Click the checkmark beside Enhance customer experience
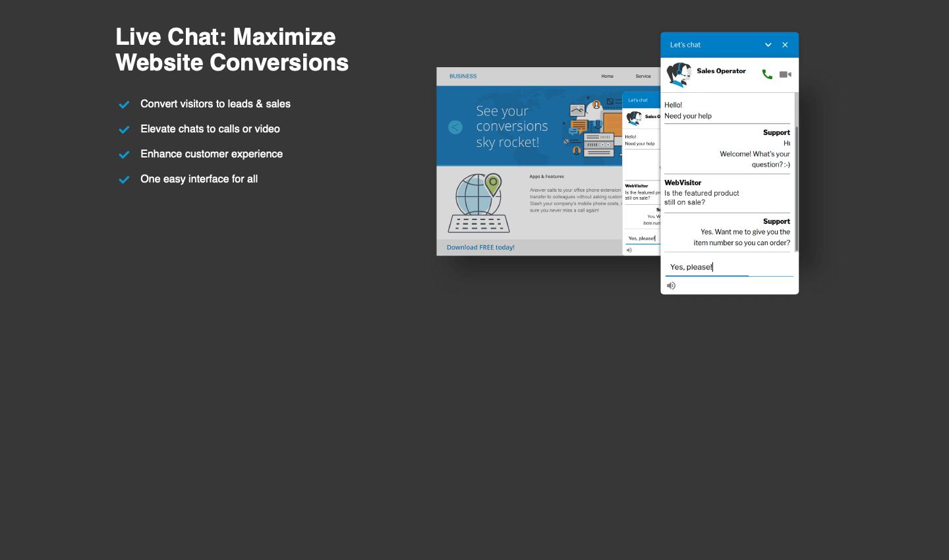 point(124,155)
